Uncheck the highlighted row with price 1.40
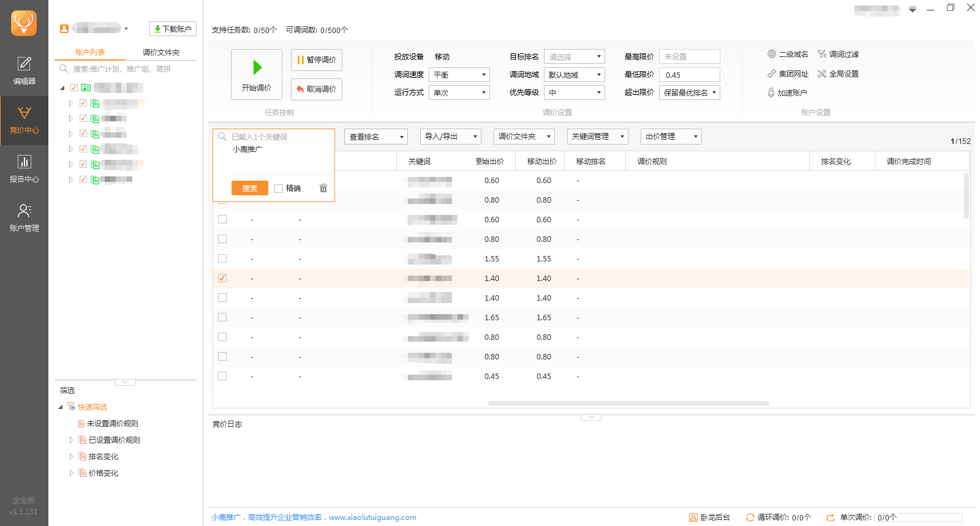 222,278
